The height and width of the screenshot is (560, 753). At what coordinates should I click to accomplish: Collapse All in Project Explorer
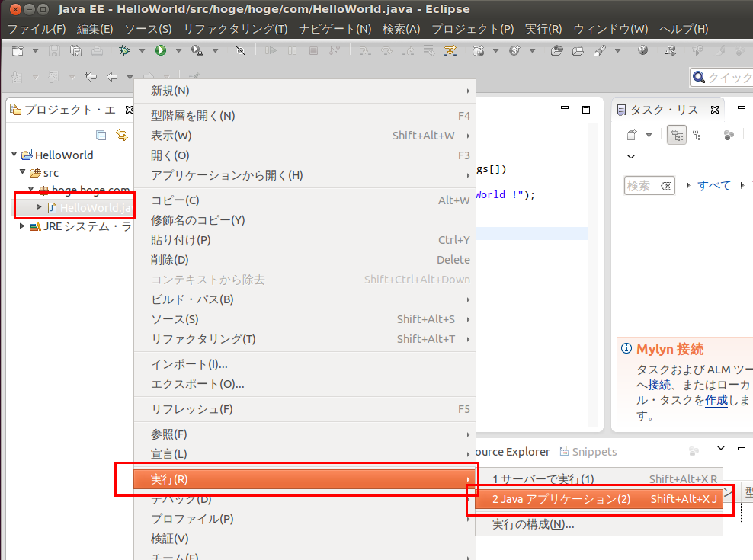coord(101,136)
